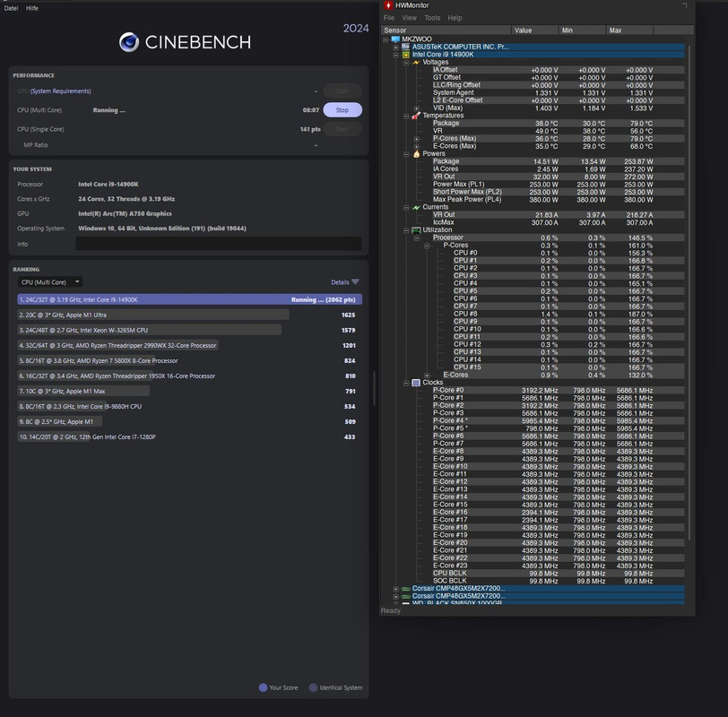Click the Info text field

pyautogui.click(x=219, y=244)
